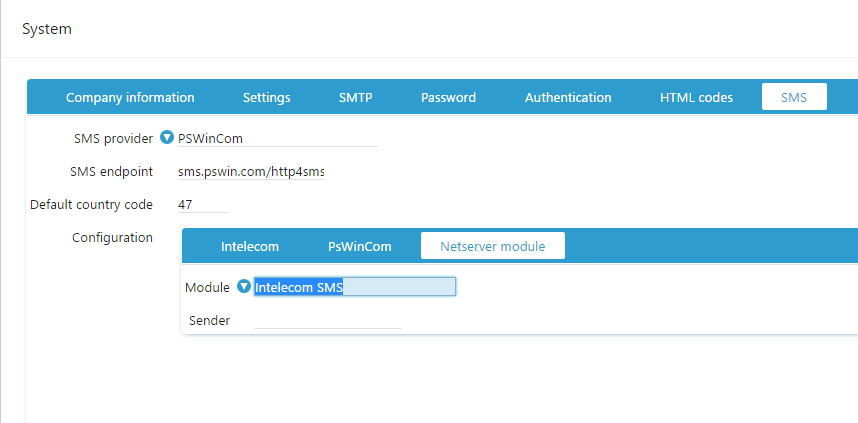Focus the empty Sender input field

pyautogui.click(x=328, y=320)
